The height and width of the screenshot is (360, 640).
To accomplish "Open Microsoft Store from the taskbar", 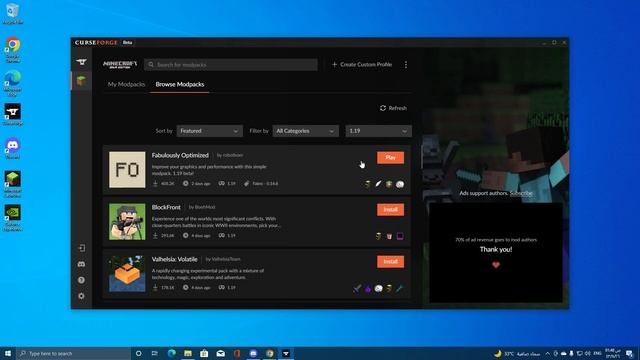I will [x=204, y=353].
